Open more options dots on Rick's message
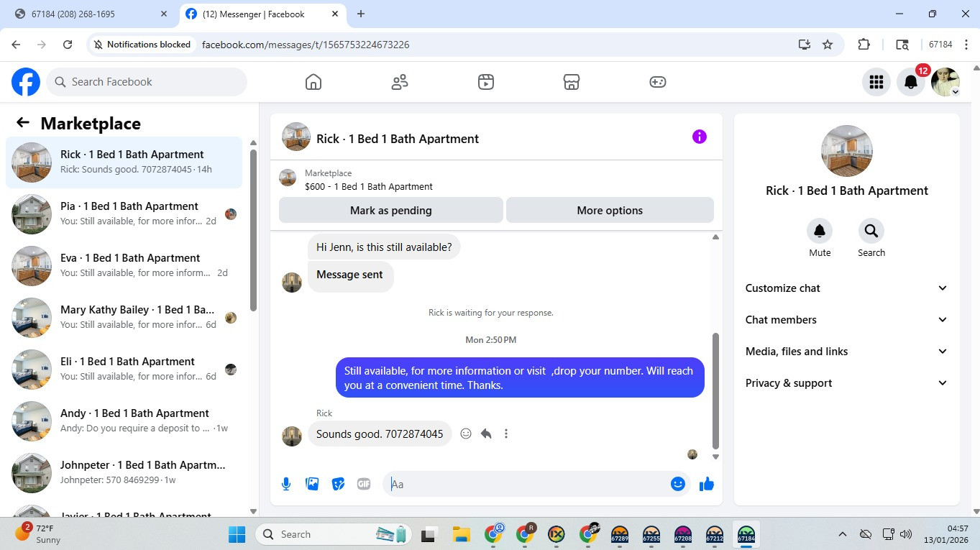Image resolution: width=980 pixels, height=550 pixels. pyautogui.click(x=506, y=434)
